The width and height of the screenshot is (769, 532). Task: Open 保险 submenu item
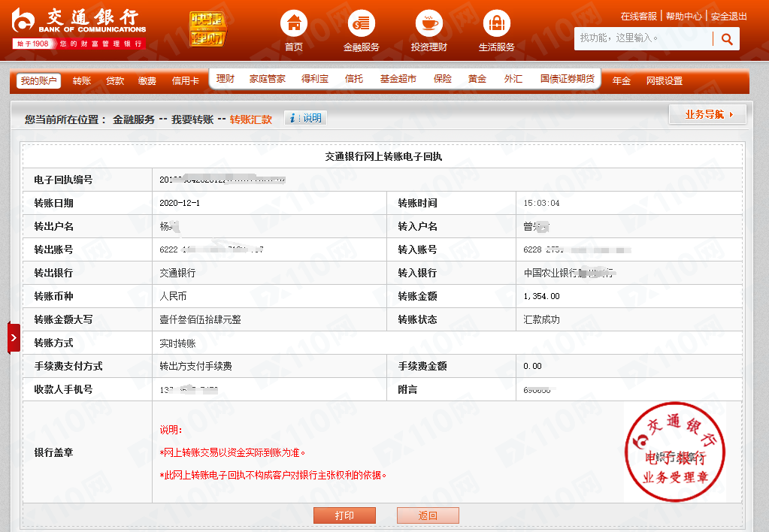click(443, 79)
